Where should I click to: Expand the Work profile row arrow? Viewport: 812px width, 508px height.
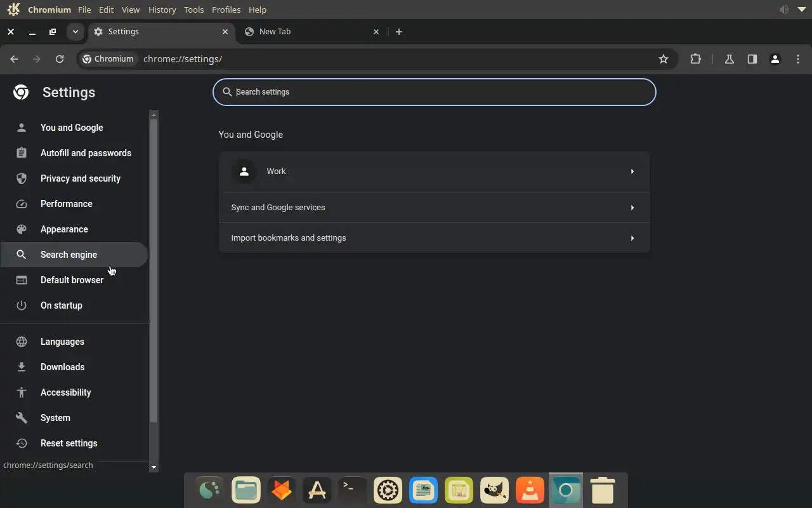tap(632, 171)
